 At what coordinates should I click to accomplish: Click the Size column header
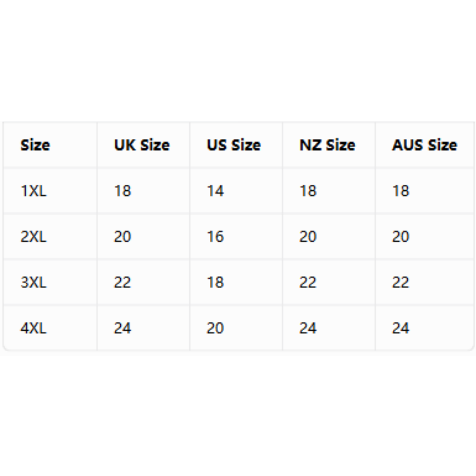[35, 145]
